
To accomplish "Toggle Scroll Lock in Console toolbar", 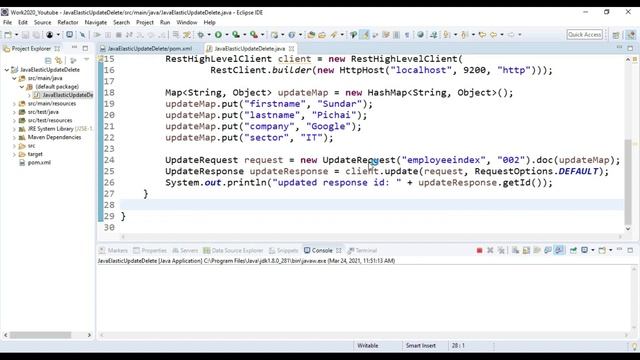I will point(526,250).
